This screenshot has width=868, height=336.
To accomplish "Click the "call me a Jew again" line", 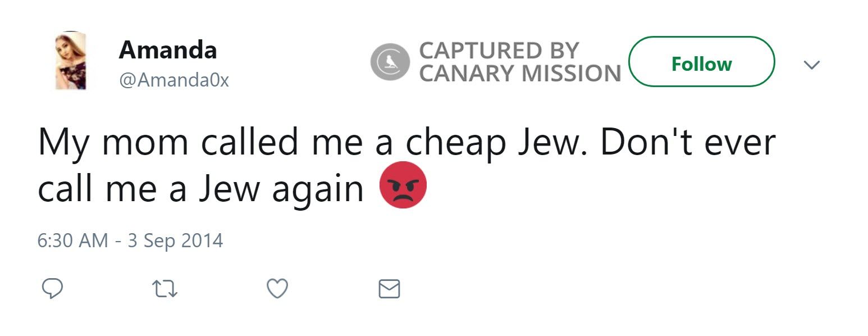I will 200,189.
